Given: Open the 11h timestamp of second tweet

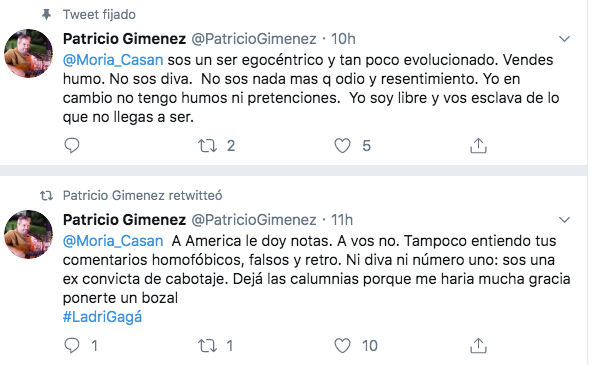Looking at the screenshot, I should (x=342, y=220).
